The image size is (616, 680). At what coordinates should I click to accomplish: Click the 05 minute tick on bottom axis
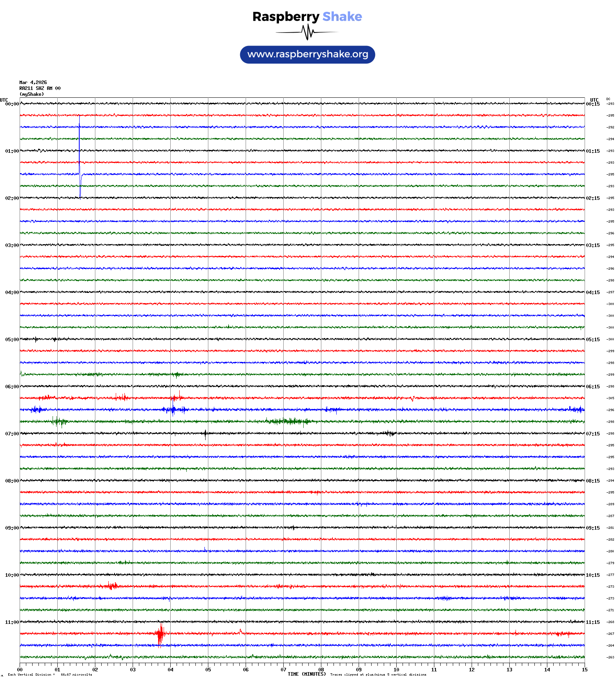pyautogui.click(x=208, y=670)
